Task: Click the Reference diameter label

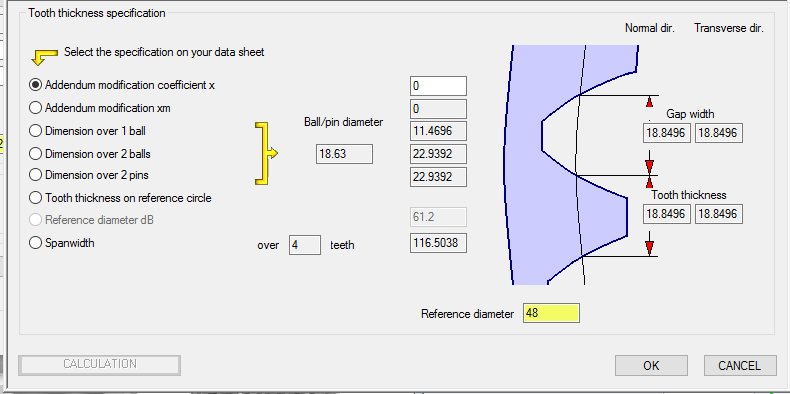Action: (468, 314)
